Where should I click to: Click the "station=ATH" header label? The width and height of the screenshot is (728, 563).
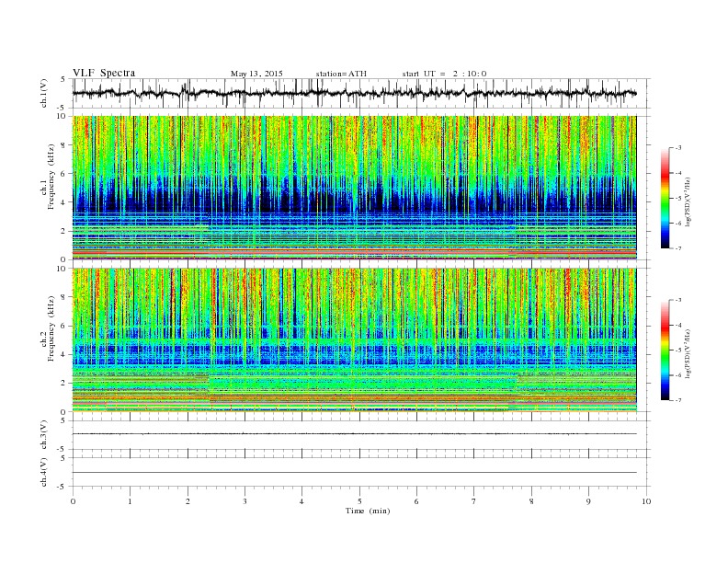[341, 74]
